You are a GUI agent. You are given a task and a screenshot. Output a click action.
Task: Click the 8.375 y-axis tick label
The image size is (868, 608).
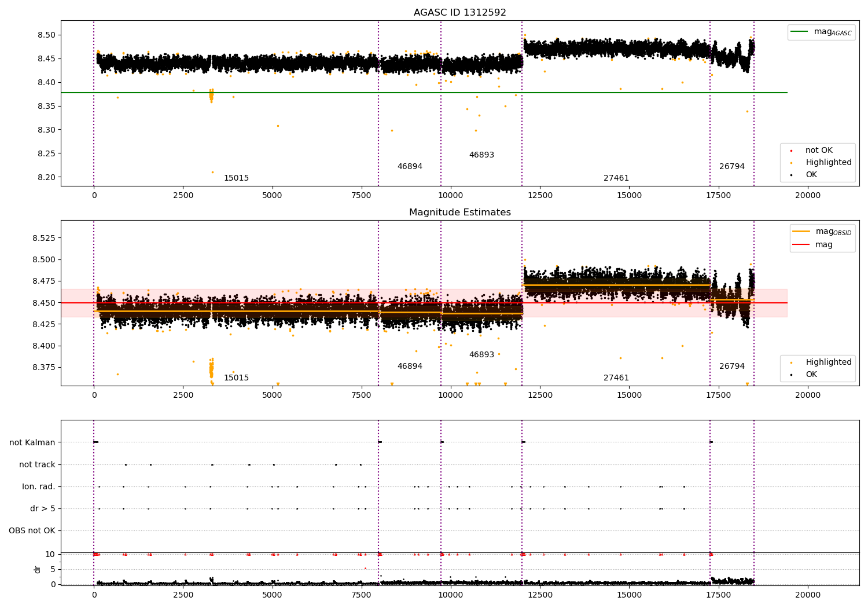click(x=44, y=367)
